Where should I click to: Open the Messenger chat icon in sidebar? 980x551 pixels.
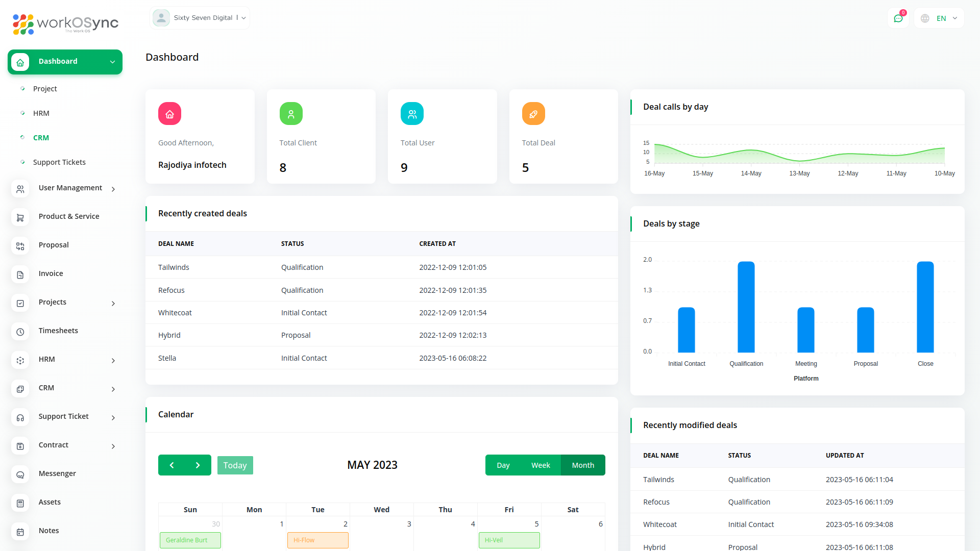20,474
